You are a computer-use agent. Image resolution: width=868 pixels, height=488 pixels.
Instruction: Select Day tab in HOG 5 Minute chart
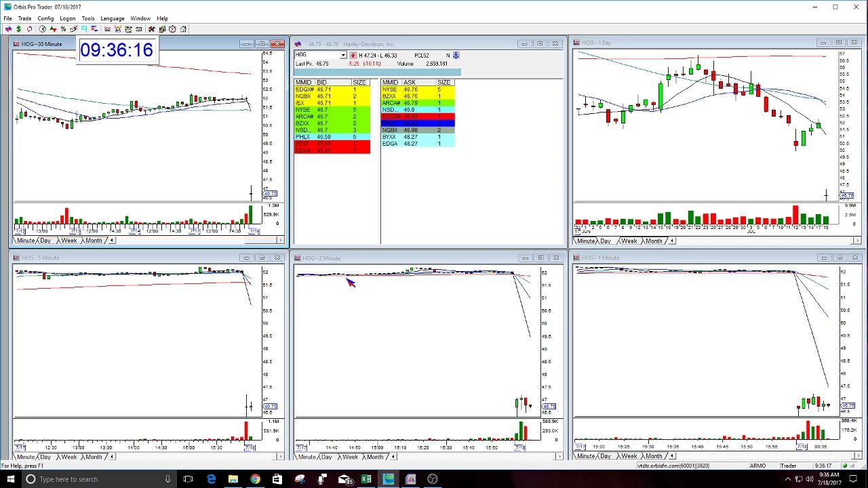coord(45,457)
